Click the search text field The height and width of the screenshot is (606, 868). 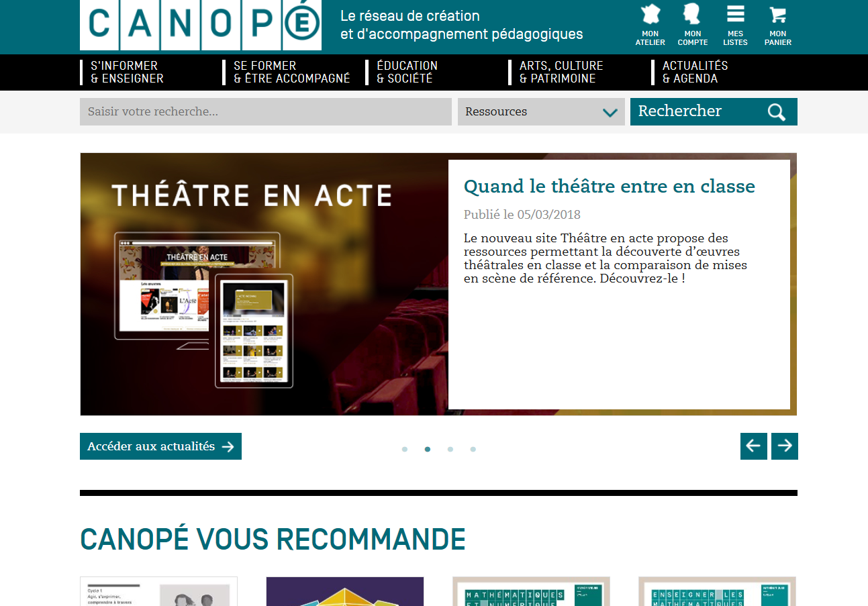coord(266,111)
